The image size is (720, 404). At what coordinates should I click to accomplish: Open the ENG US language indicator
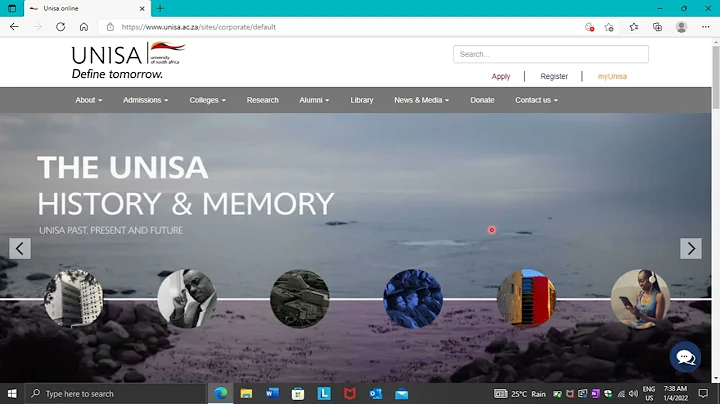(x=649, y=393)
